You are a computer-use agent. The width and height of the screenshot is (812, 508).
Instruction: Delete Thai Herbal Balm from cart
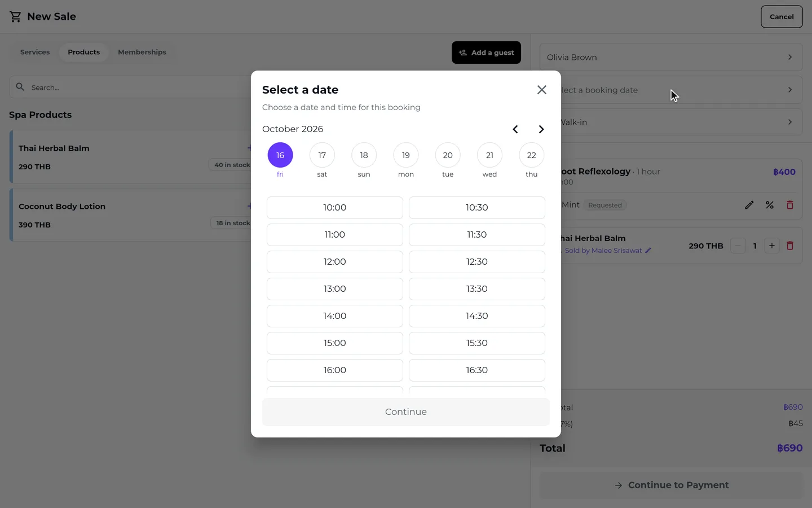(x=790, y=246)
